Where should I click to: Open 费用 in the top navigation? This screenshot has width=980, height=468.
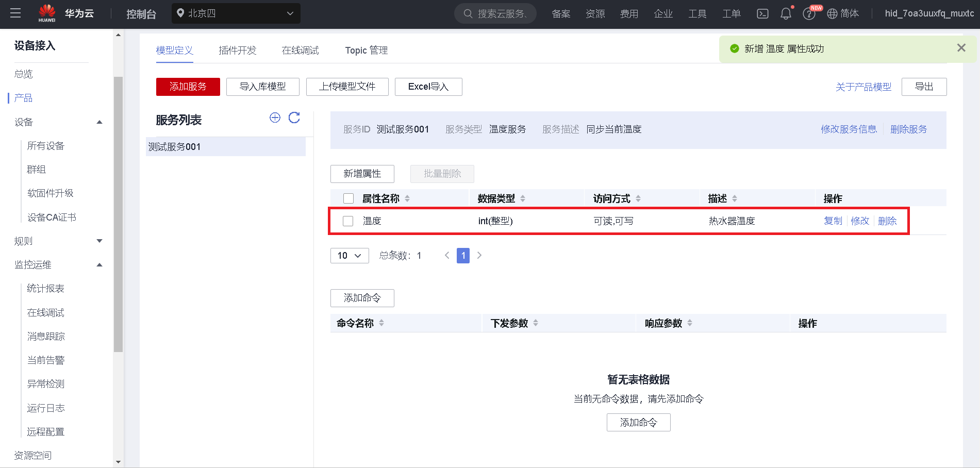click(629, 14)
